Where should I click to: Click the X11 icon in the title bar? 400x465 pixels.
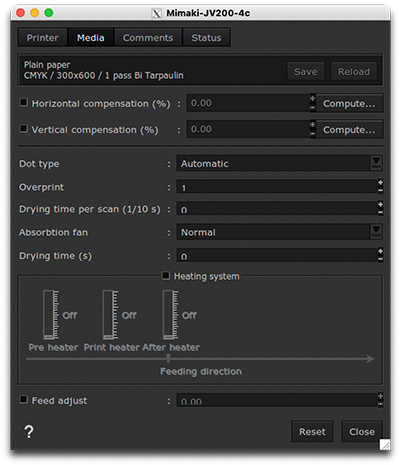point(157,13)
